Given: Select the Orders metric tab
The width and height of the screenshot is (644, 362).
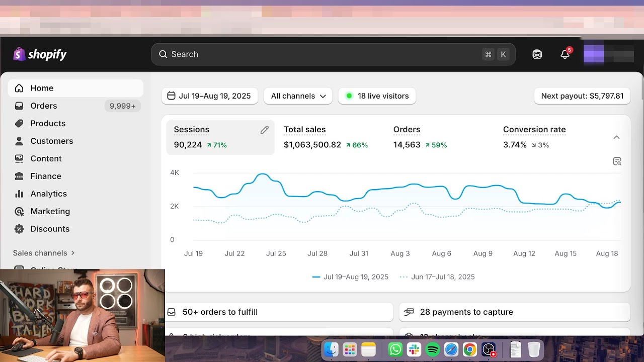Looking at the screenshot, I should coord(440,137).
